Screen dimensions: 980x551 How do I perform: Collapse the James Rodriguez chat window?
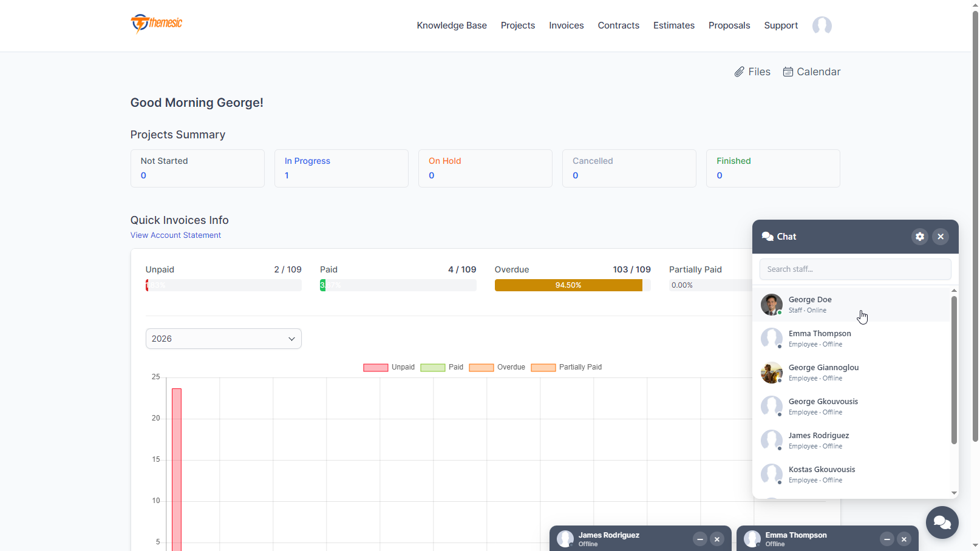pos(699,539)
